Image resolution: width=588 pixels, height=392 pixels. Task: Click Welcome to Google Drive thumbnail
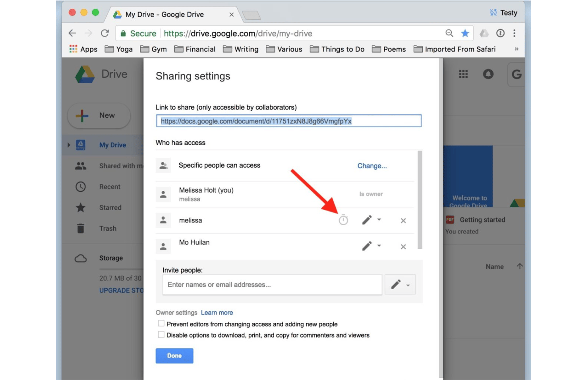[x=469, y=176]
